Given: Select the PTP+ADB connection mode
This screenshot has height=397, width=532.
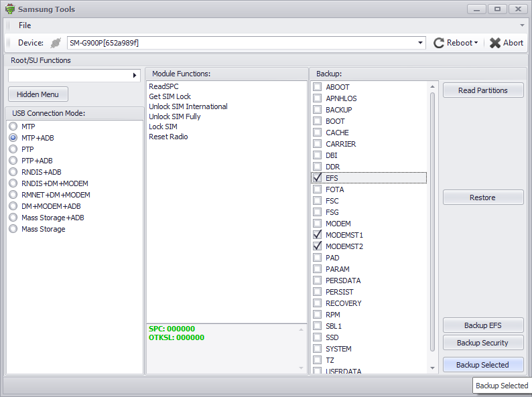Looking at the screenshot, I should [13, 161].
